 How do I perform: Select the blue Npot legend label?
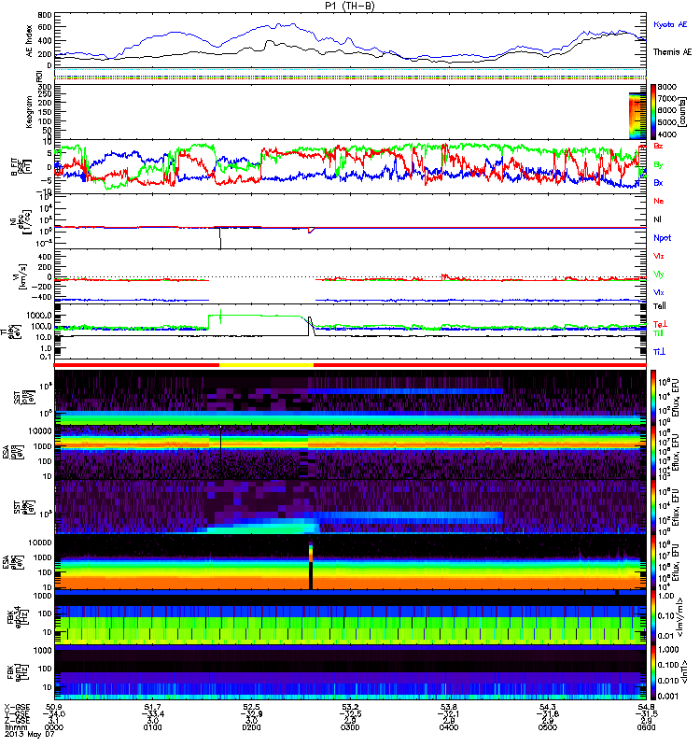click(662, 238)
